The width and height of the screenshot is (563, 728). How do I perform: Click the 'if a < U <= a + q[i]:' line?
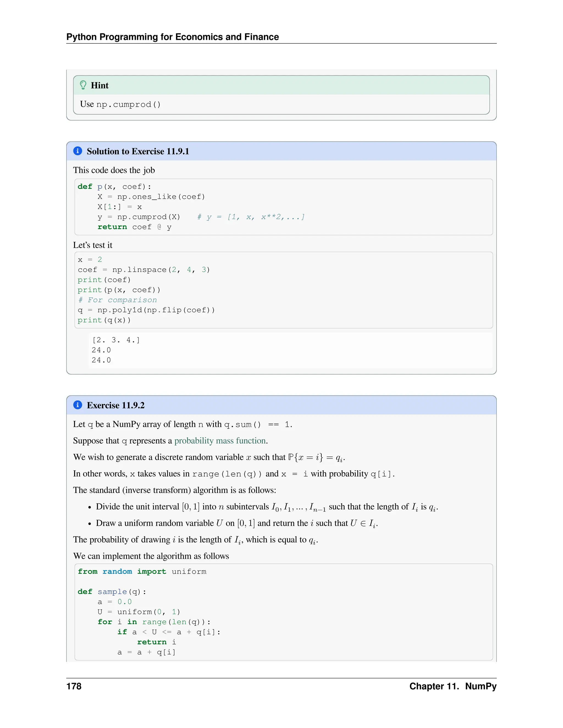pyautogui.click(x=169, y=632)
